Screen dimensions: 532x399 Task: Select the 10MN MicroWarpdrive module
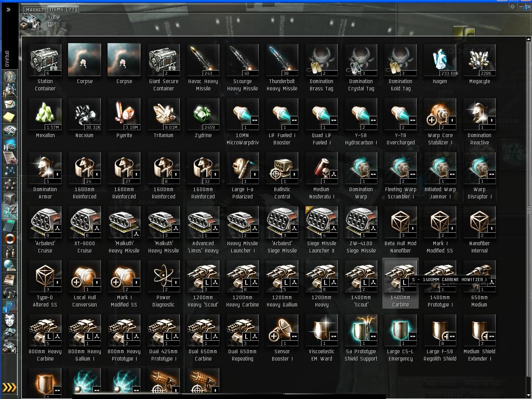pyautogui.click(x=243, y=122)
